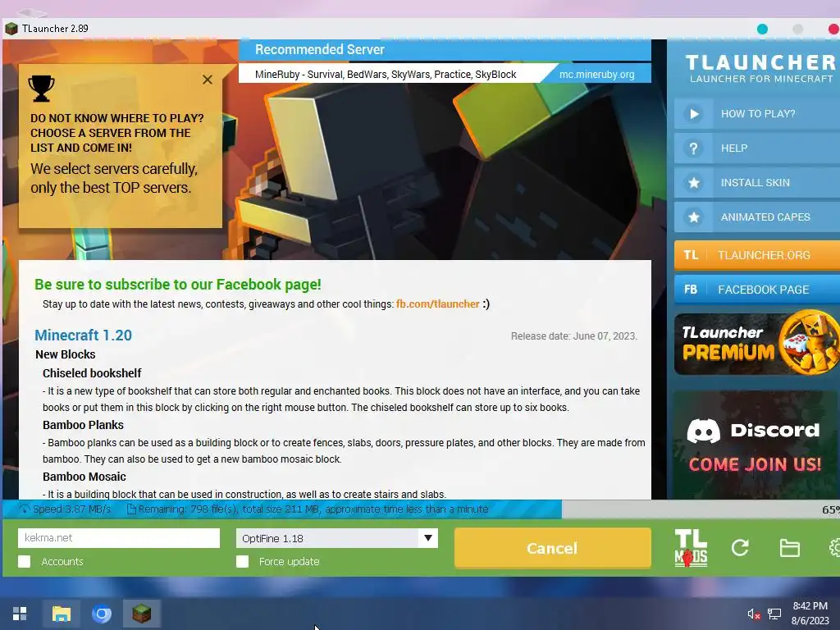840x630 pixels.
Task: Click the version dropdown arrow
Action: [x=428, y=538]
